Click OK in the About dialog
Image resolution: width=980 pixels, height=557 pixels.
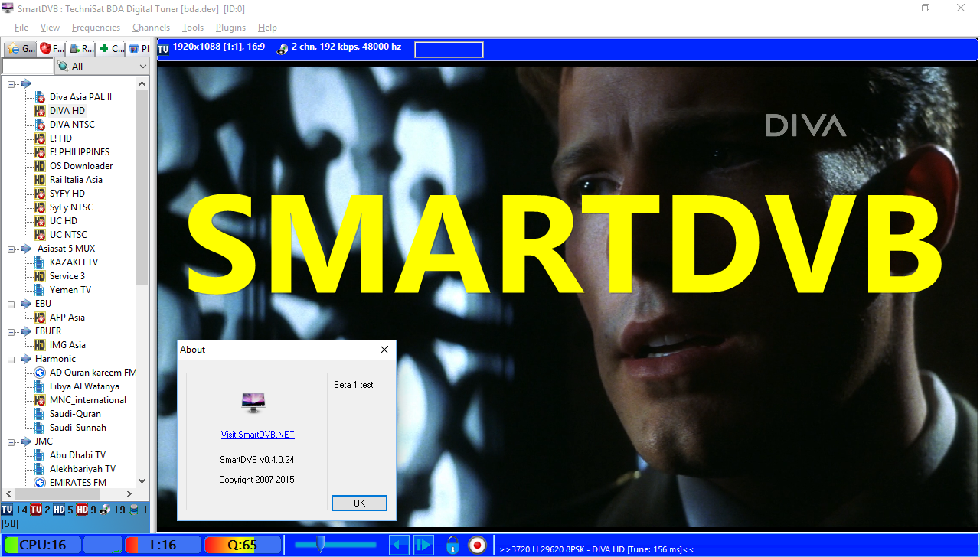pyautogui.click(x=359, y=503)
